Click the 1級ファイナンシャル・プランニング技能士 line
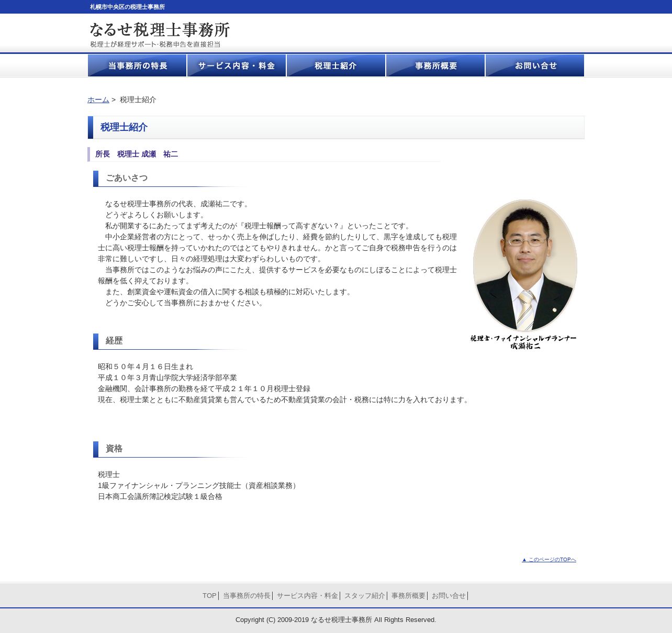The height and width of the screenshot is (633, 672). 198,485
